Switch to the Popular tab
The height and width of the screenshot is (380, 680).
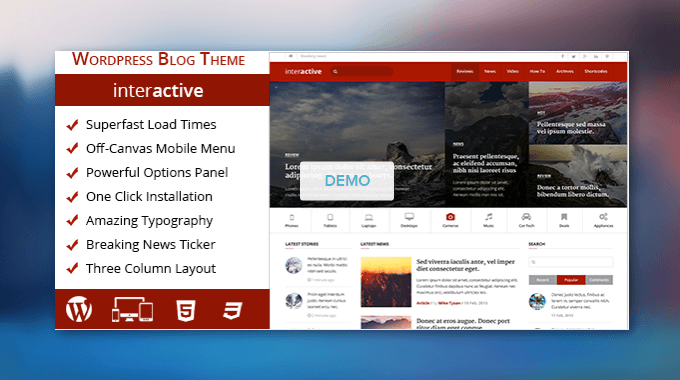(571, 280)
